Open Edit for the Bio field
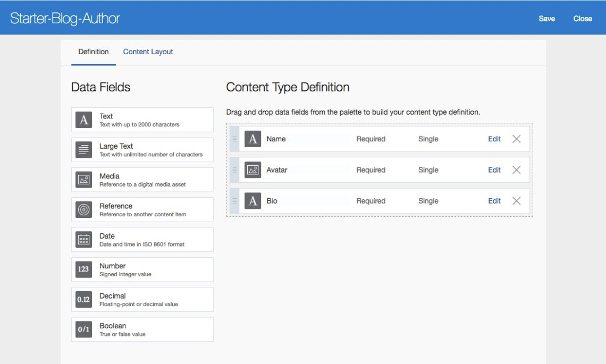The width and height of the screenshot is (606, 364). [494, 201]
